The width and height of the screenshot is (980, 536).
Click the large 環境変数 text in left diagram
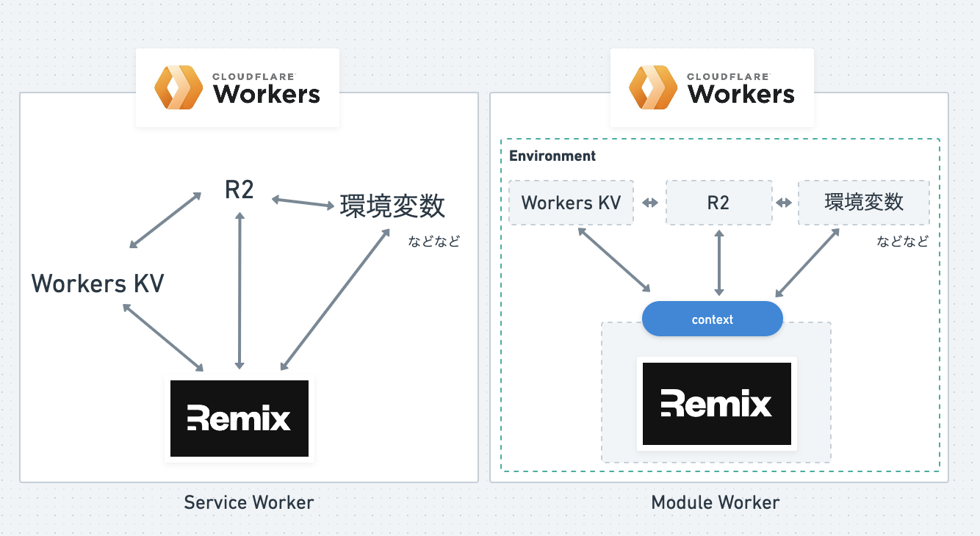392,206
